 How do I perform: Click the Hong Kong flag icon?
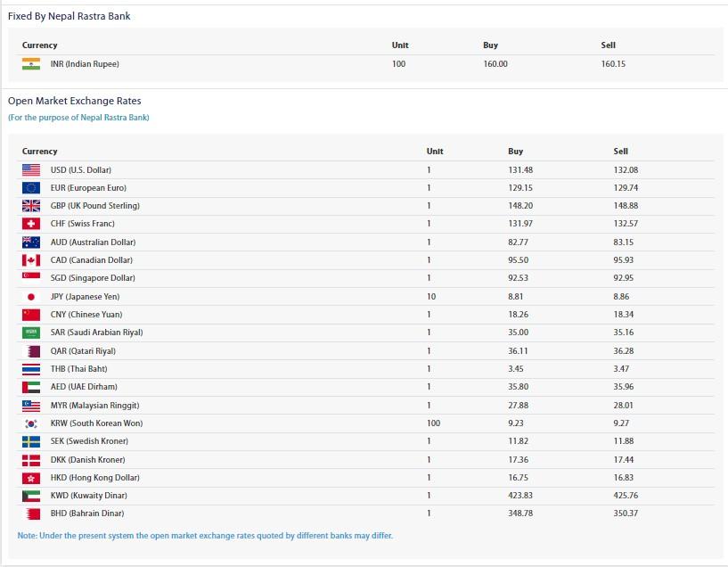click(31, 478)
